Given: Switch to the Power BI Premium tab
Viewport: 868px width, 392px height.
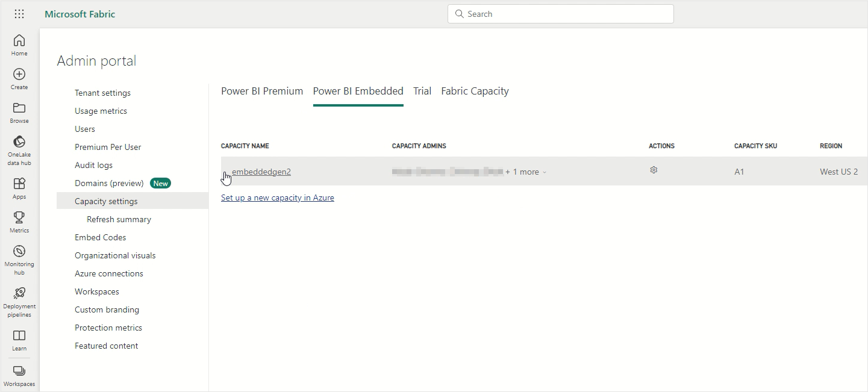Looking at the screenshot, I should coord(262,92).
